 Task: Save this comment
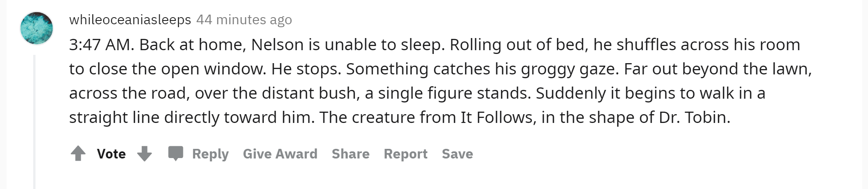[x=457, y=153]
